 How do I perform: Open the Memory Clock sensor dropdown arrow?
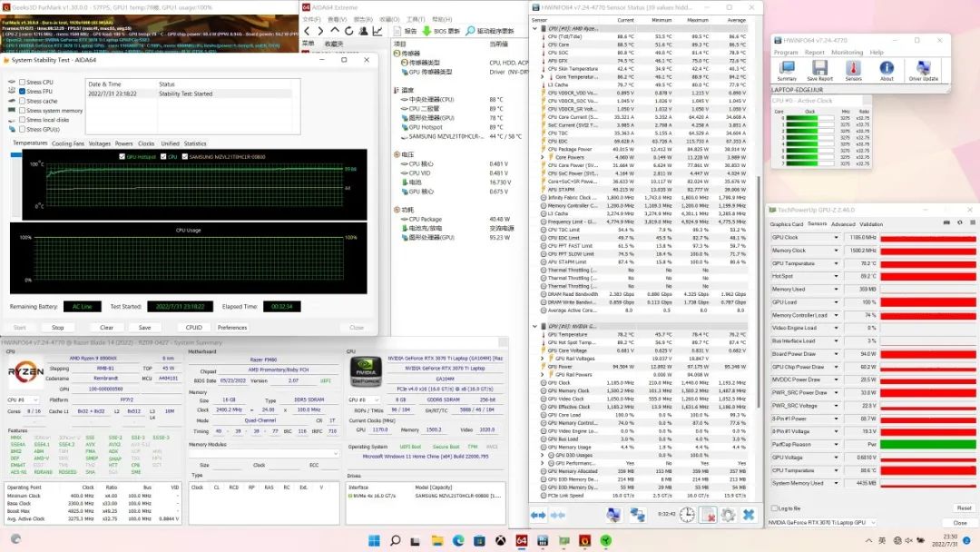click(x=834, y=251)
